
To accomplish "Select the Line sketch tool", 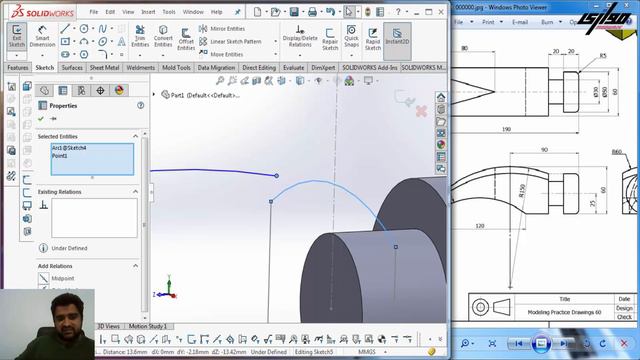I will pyautogui.click(x=65, y=29).
